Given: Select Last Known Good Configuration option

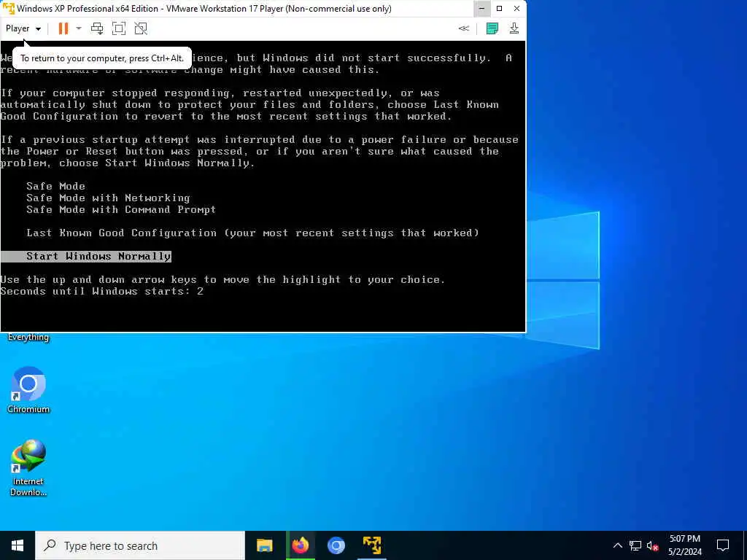Looking at the screenshot, I should click(x=252, y=233).
